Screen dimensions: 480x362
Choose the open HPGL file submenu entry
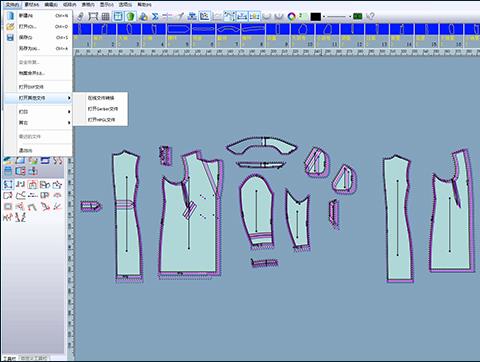point(100,120)
